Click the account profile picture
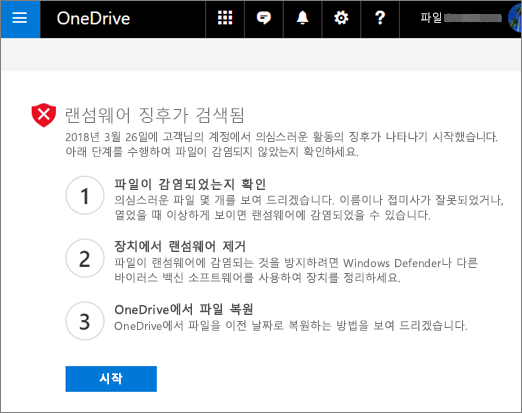Image resolution: width=522 pixels, height=413 pixels. (515, 18)
